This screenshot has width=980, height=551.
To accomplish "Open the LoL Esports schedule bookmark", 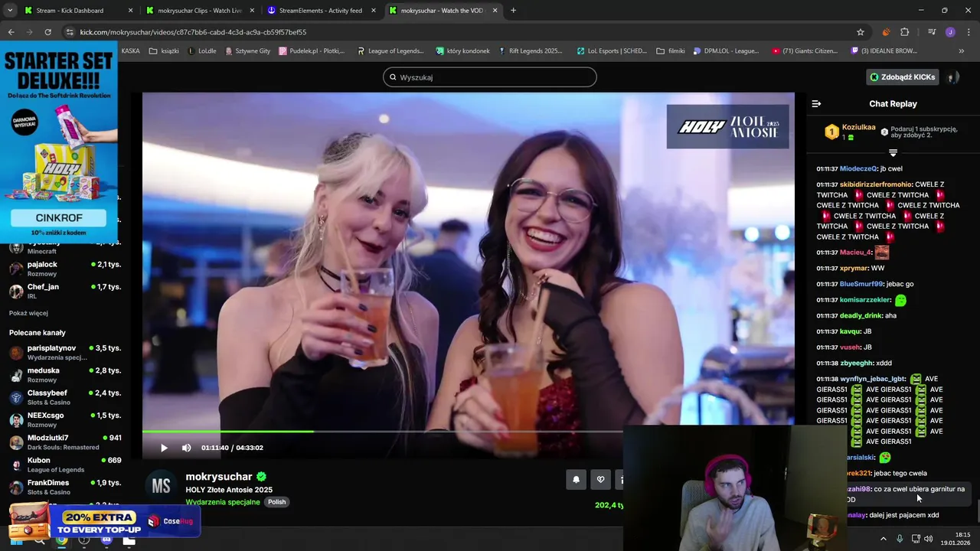I will [612, 51].
